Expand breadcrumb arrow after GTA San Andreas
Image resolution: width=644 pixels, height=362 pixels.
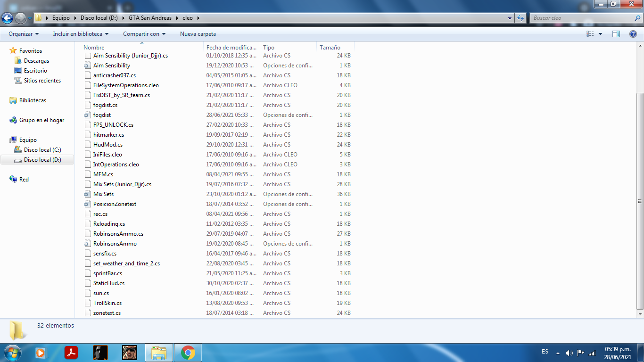click(x=177, y=18)
